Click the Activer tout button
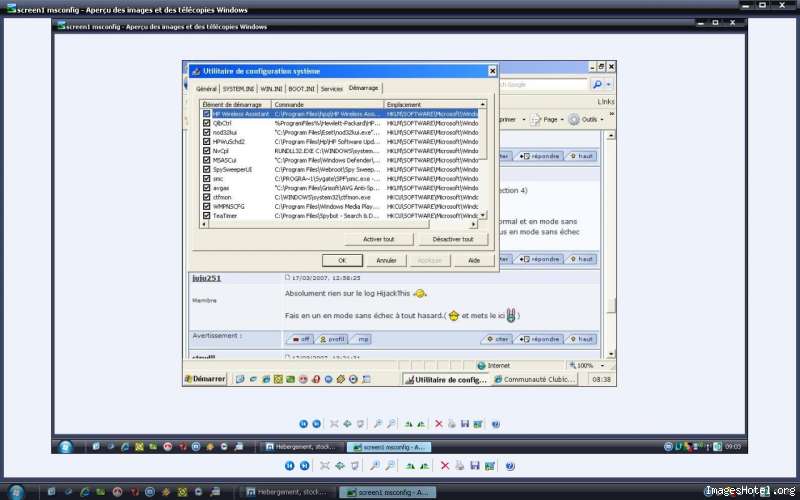This screenshot has height=500, width=800. (x=379, y=239)
